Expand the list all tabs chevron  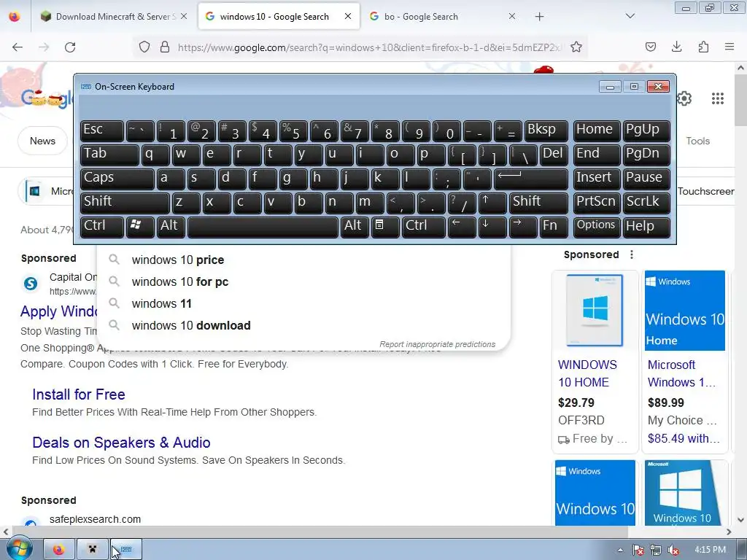(x=630, y=16)
